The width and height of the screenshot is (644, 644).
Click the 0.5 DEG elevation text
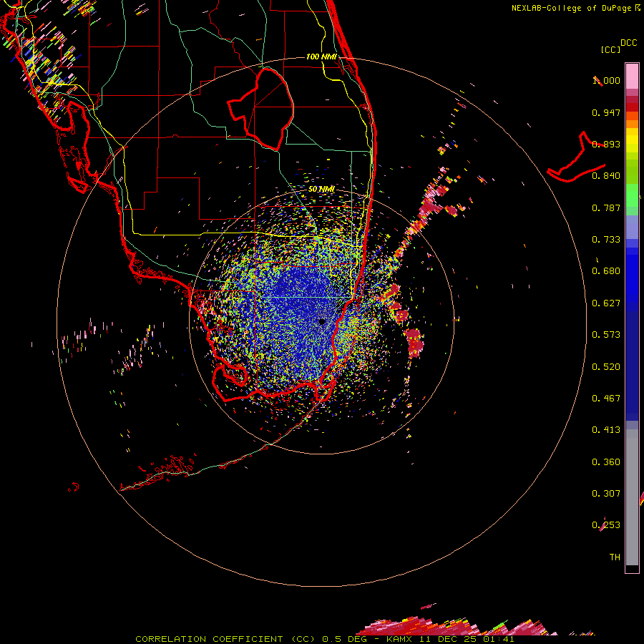coord(344,639)
